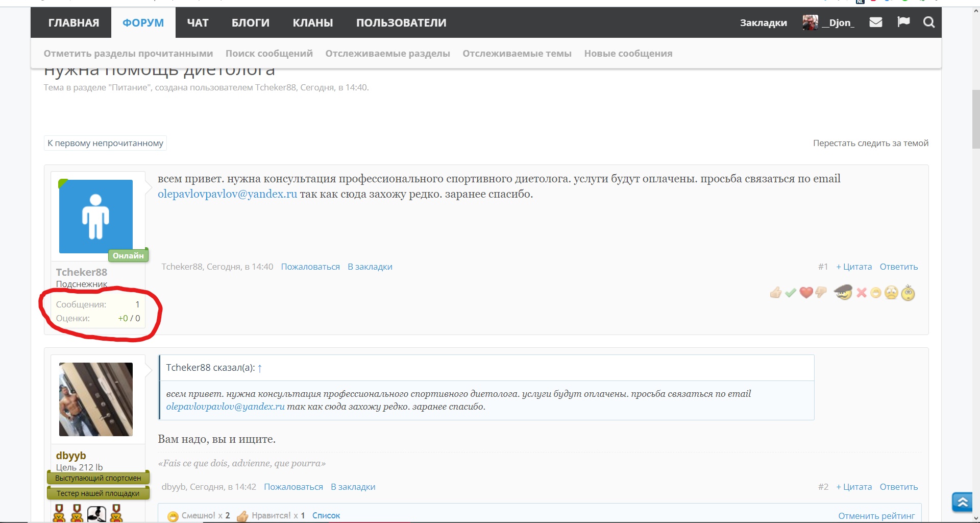Click Tcheker88 Оценки value '+0 / 0'

pos(129,318)
